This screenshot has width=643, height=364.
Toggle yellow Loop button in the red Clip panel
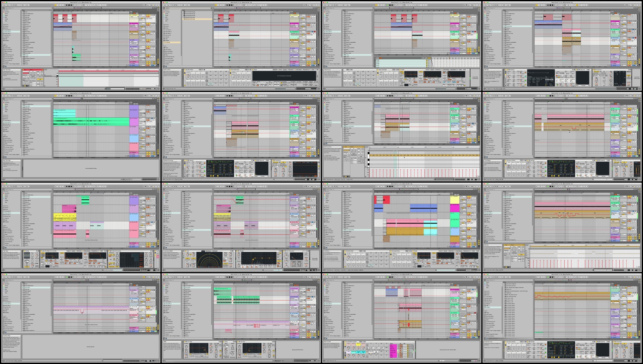tap(40, 79)
